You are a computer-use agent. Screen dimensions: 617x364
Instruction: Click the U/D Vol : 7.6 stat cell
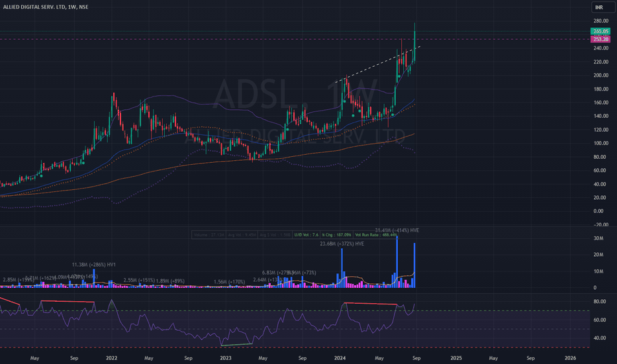(307, 235)
